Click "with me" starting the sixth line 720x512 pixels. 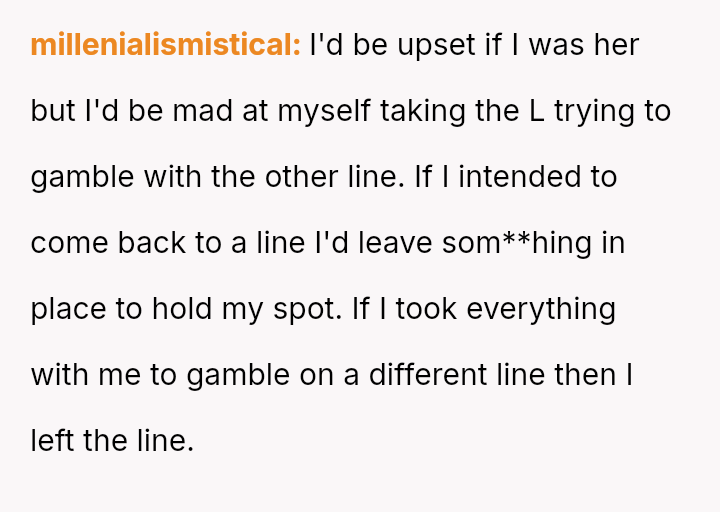80,375
